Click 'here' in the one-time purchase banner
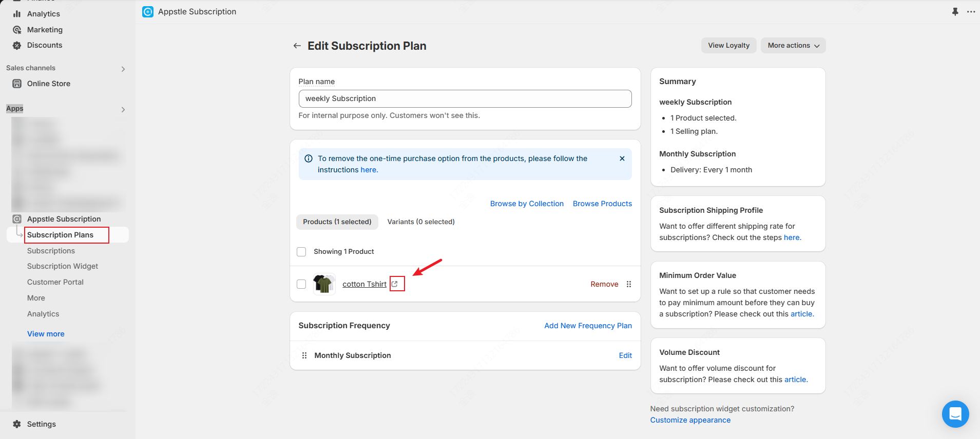The width and height of the screenshot is (980, 439). tap(369, 170)
